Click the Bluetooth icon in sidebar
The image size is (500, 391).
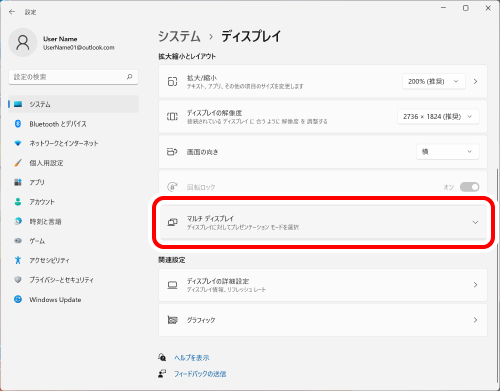[x=18, y=124]
